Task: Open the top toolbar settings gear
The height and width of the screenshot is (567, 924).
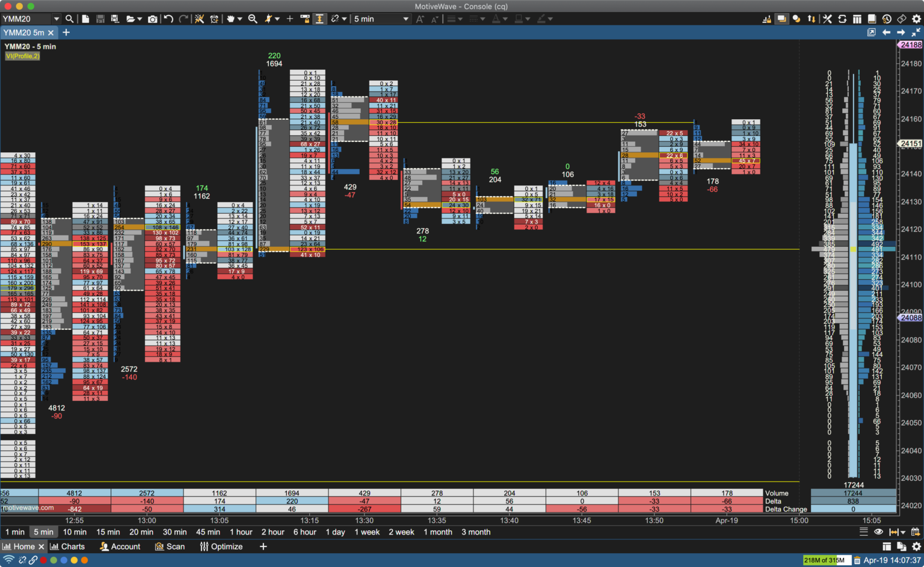Action: [916, 19]
